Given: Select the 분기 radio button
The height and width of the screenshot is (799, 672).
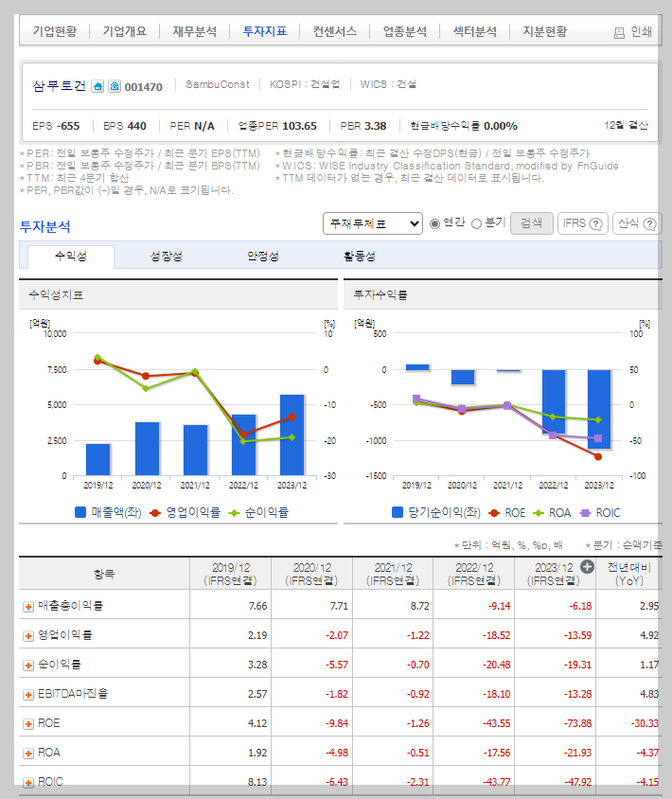Looking at the screenshot, I should coord(476,223).
